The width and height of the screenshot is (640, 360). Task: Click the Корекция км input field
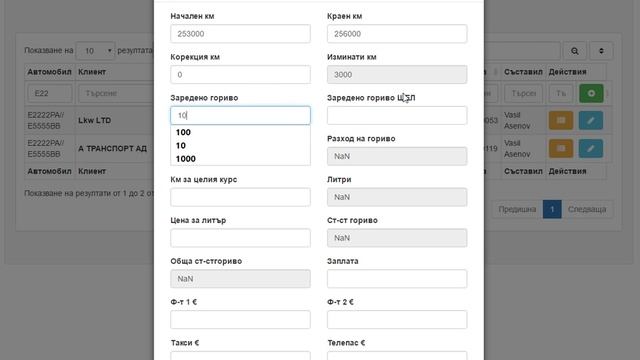(x=240, y=75)
